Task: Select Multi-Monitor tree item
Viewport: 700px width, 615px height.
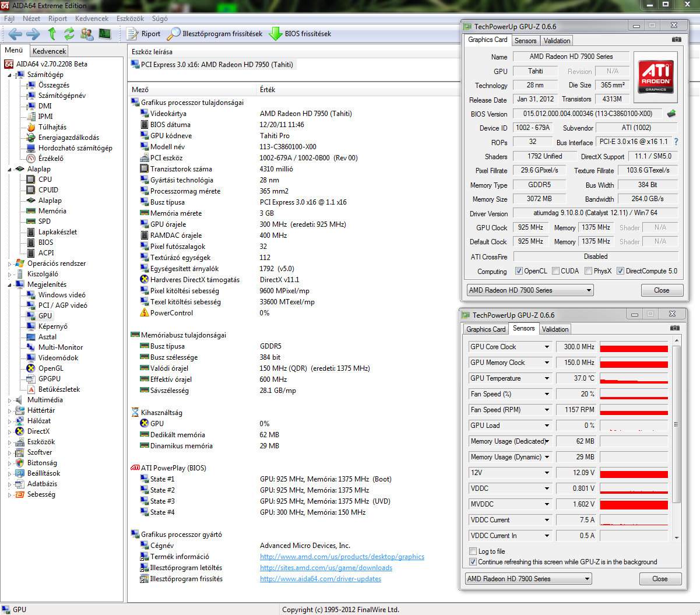Action: click(55, 347)
